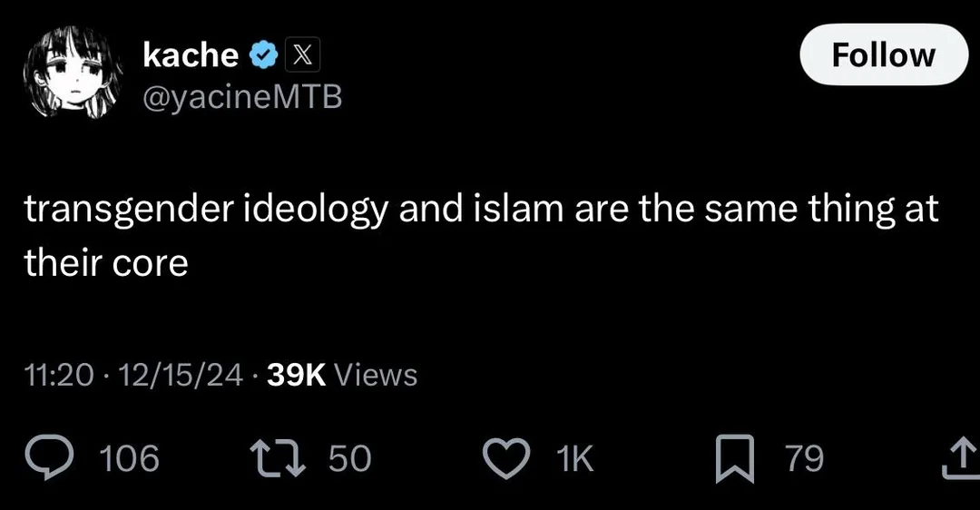Click the tweet body text
The image size is (980, 510).
[481, 236]
